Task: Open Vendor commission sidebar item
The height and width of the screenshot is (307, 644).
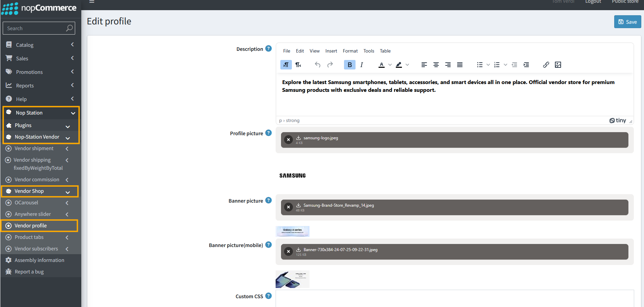Action: click(40, 180)
